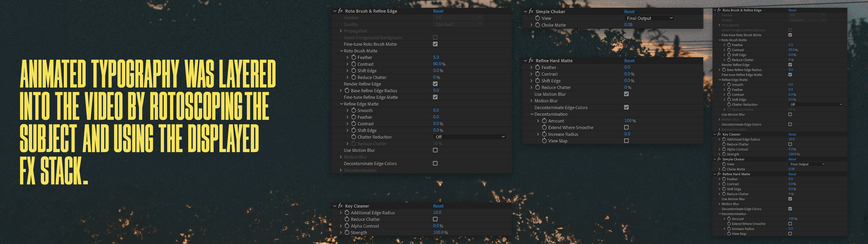Toggle the fx icon for the Key Cleaner effect
The height and width of the screenshot is (244, 868).
(x=340, y=206)
